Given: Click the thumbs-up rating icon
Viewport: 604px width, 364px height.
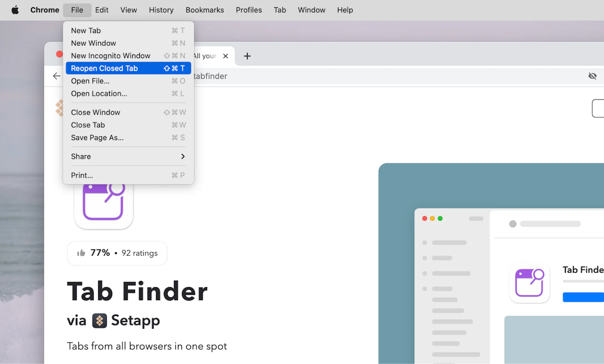Looking at the screenshot, I should pyautogui.click(x=81, y=253).
